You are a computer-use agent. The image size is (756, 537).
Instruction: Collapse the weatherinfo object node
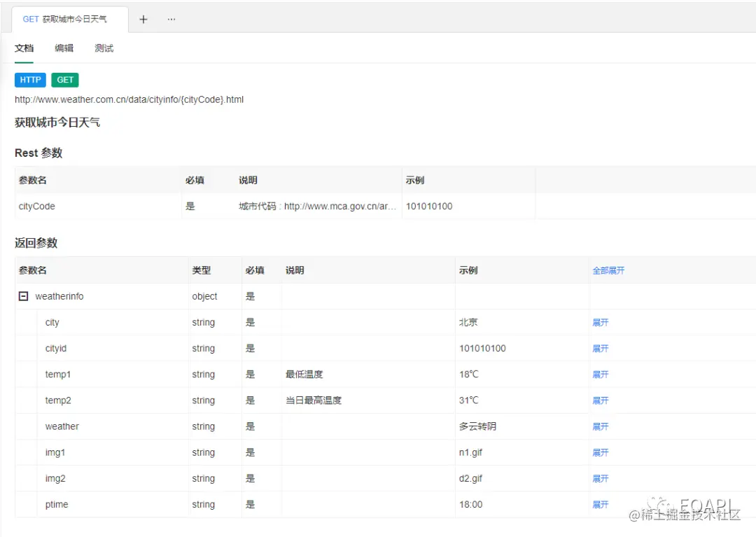(23, 296)
